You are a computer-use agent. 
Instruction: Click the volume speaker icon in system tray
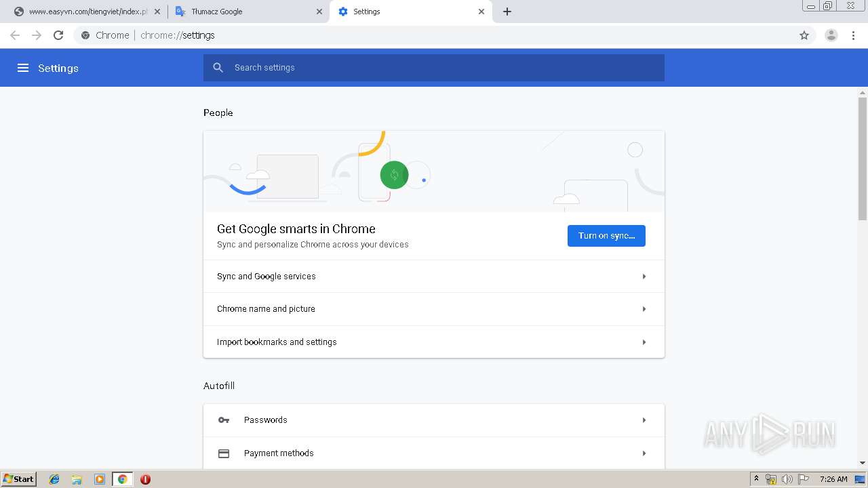click(x=787, y=479)
